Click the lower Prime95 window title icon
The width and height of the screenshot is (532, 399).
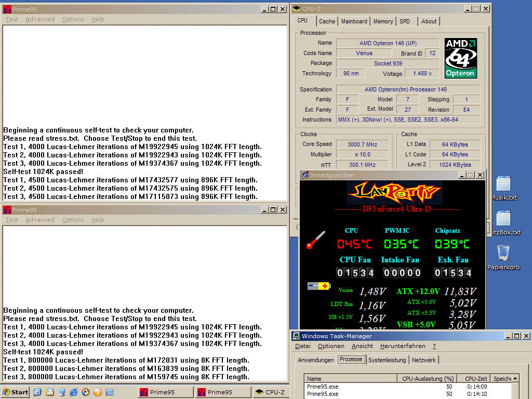coord(7,210)
